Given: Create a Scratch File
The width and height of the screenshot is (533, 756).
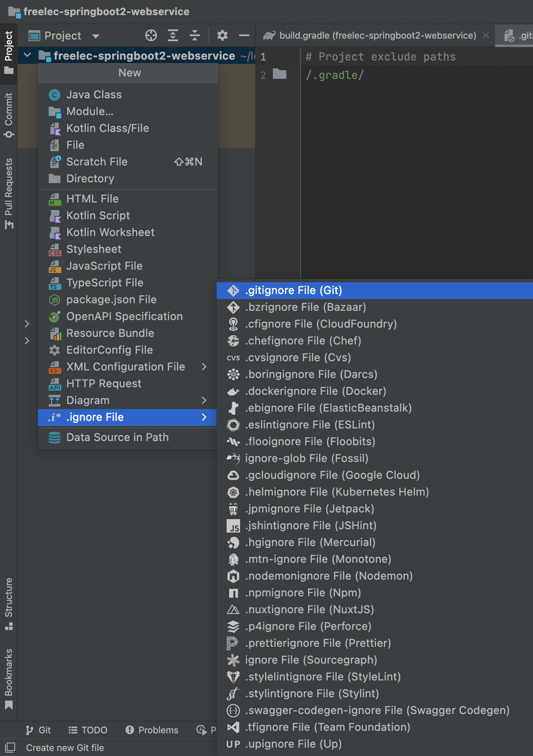Looking at the screenshot, I should coord(128,162).
